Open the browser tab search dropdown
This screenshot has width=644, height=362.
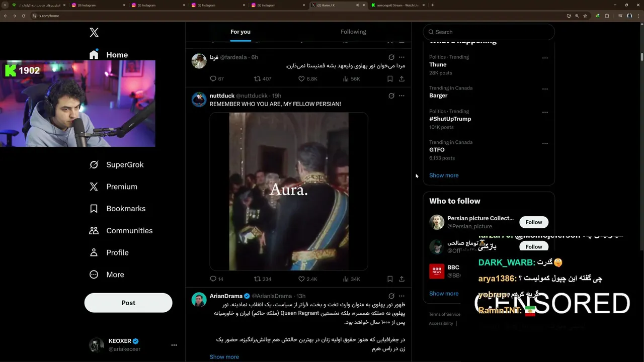coord(6,5)
